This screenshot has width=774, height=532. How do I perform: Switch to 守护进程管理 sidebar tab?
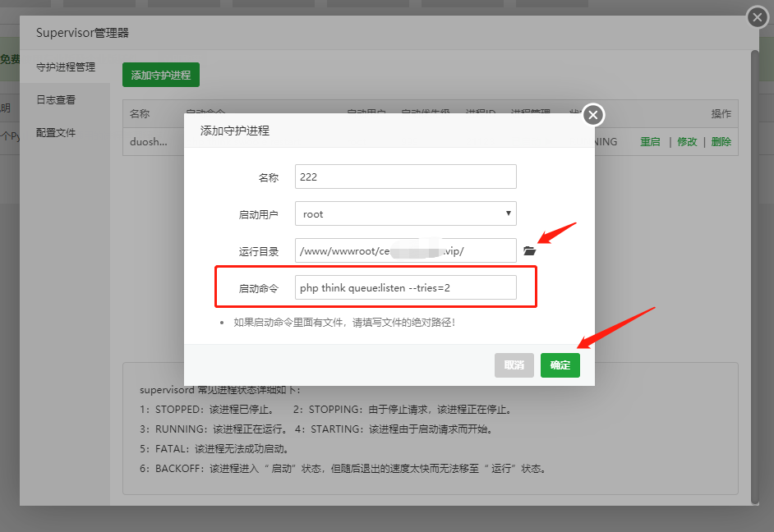click(x=66, y=67)
